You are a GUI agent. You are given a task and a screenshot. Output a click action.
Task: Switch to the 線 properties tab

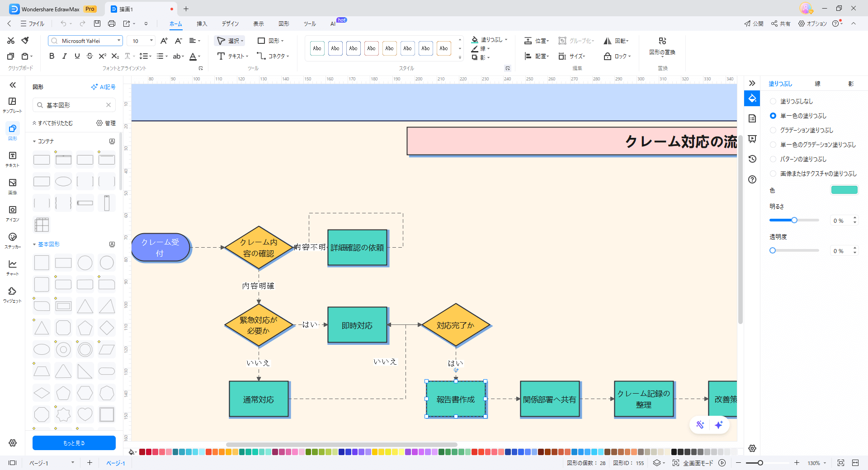tap(817, 84)
